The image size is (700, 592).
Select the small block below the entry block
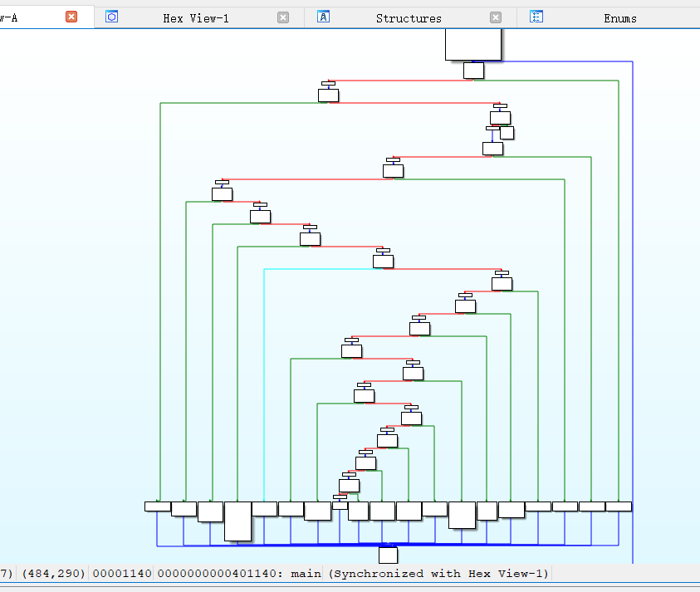point(473,71)
